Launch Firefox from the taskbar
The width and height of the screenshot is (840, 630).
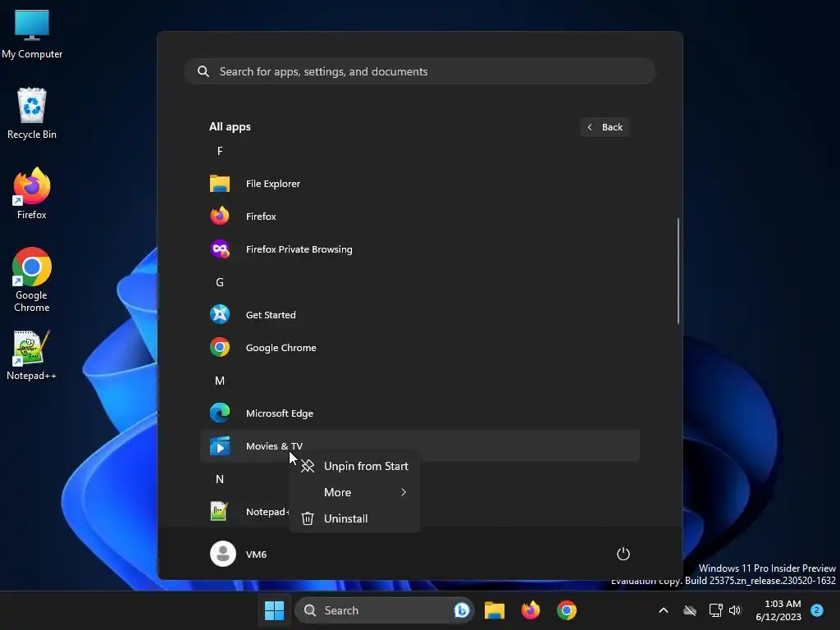[531, 610]
